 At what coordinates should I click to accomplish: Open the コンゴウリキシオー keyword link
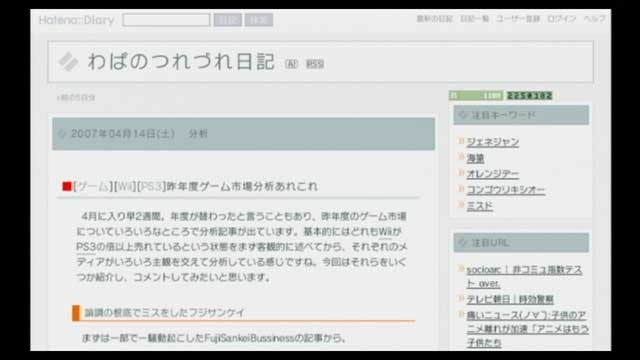(506, 190)
